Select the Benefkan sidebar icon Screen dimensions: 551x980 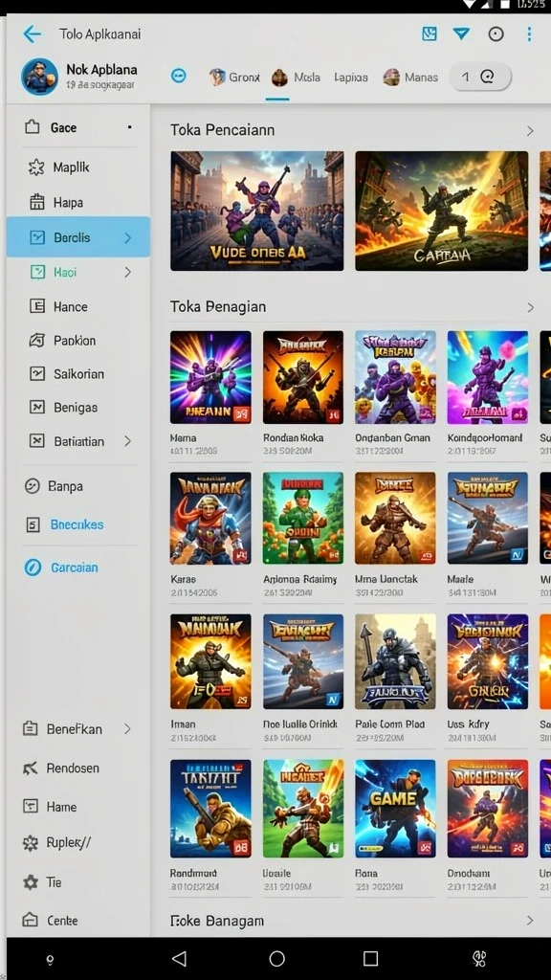pos(30,728)
